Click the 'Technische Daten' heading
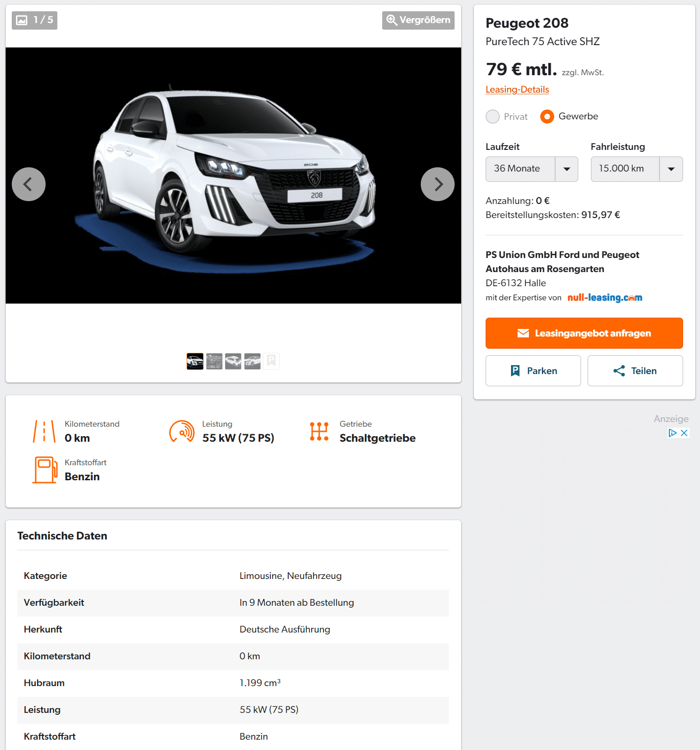The width and height of the screenshot is (700, 750). (x=62, y=536)
